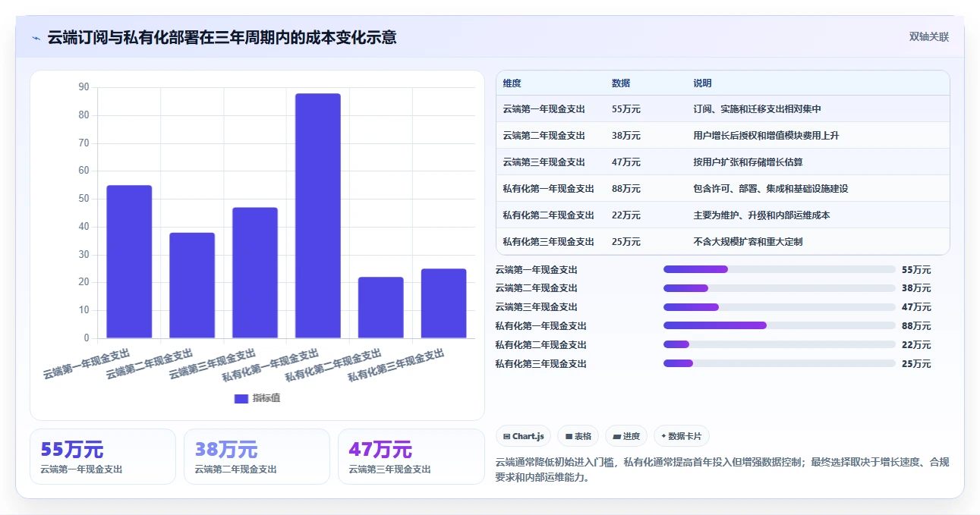The image size is (980, 515).
Task: Click the lightning icon beside the title
Action: pos(36,38)
